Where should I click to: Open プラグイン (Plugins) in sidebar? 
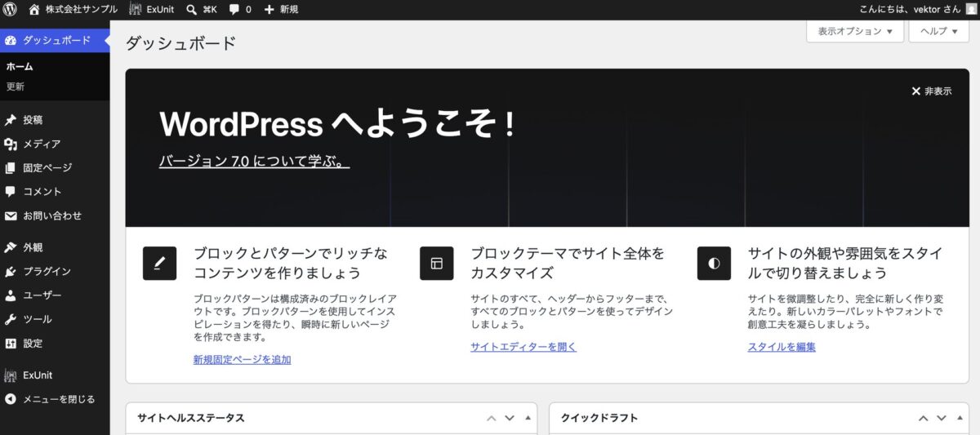click(47, 271)
